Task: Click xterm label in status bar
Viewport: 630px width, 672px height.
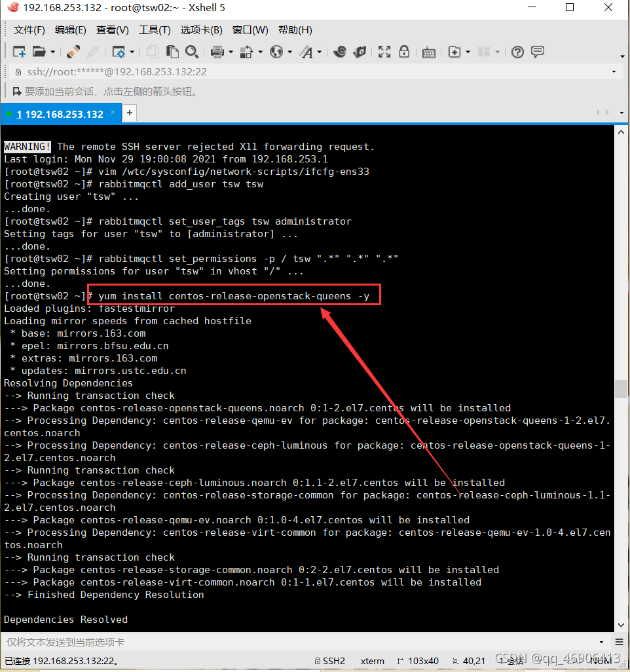Action: pyautogui.click(x=373, y=661)
